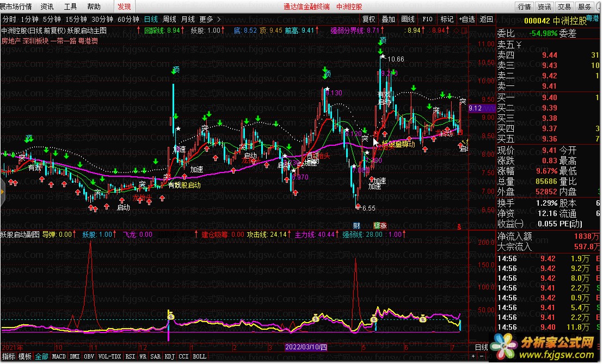Expand the hidden left side panel arrow
The height and width of the screenshot is (364, 603).
tap(2, 192)
